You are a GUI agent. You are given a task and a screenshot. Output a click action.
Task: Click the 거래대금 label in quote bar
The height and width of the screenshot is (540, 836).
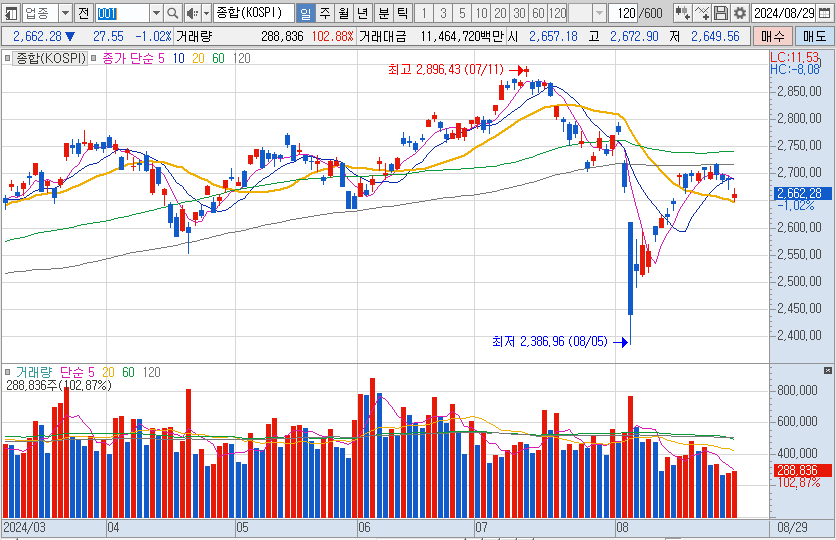(x=382, y=37)
